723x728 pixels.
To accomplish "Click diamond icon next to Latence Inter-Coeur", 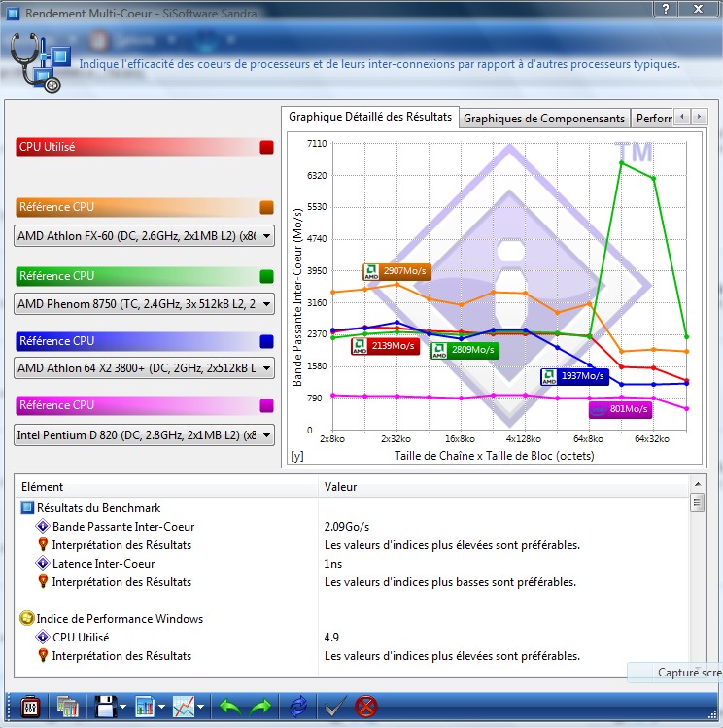I will click(43, 563).
